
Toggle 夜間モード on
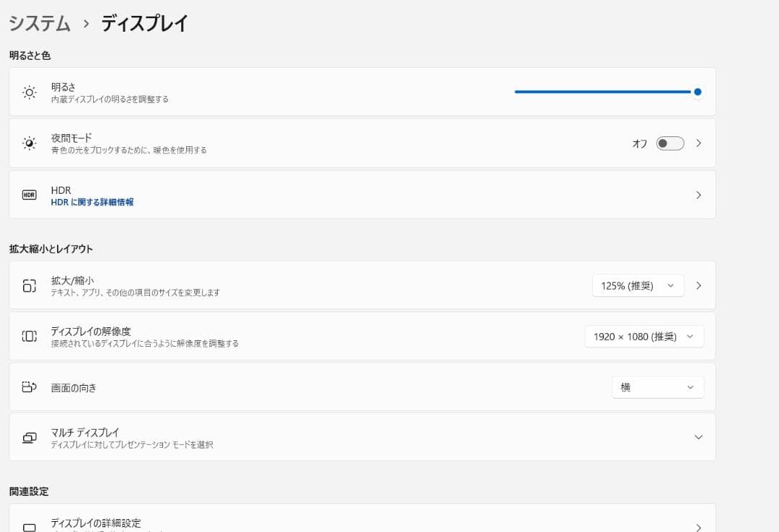[669, 143]
